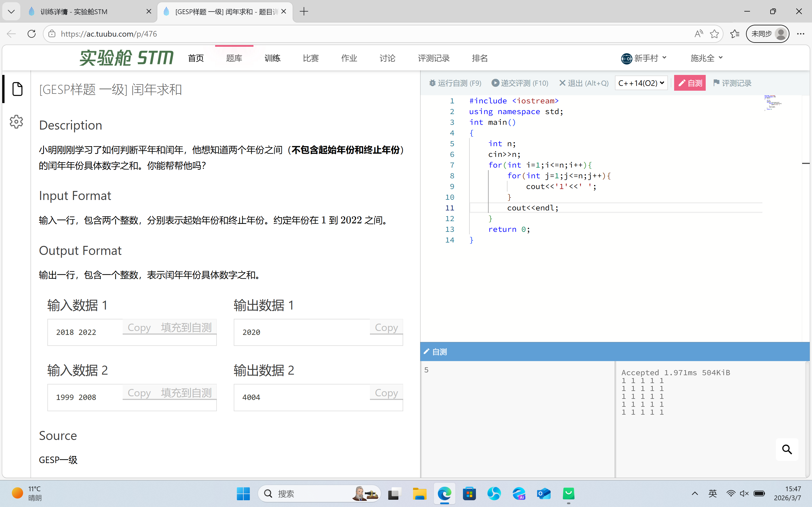Image resolution: width=812 pixels, height=507 pixels.
Task: Click the magnifier search icon bottom right
Action: pyautogui.click(x=787, y=449)
